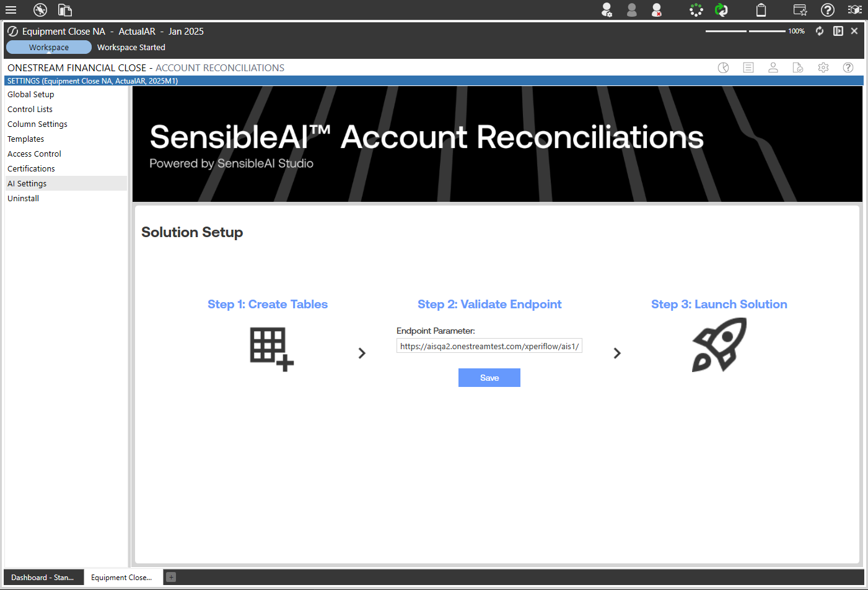
Task: Click the documents icon beside the compass
Action: coord(65,10)
